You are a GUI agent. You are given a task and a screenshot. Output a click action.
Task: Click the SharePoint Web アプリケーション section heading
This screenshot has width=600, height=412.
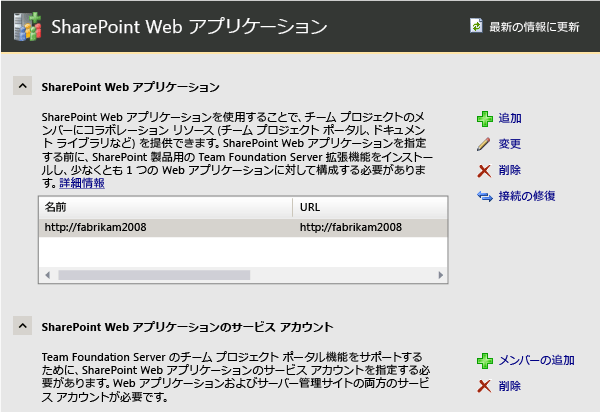click(x=130, y=87)
